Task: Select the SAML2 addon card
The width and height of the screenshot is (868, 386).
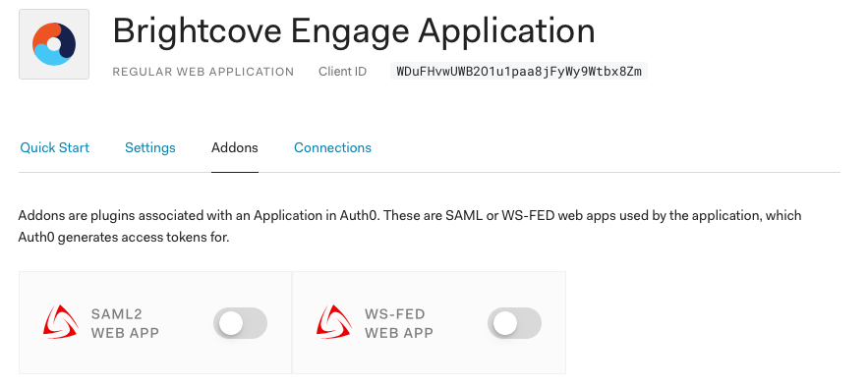Action: [155, 322]
